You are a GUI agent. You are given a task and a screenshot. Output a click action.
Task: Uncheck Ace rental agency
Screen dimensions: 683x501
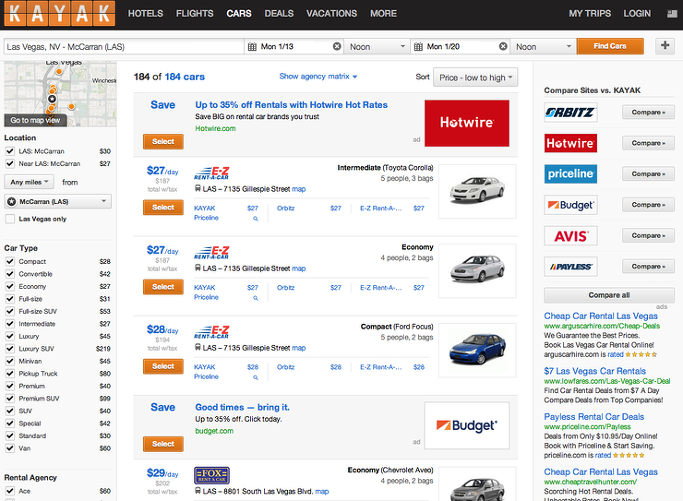[10, 491]
